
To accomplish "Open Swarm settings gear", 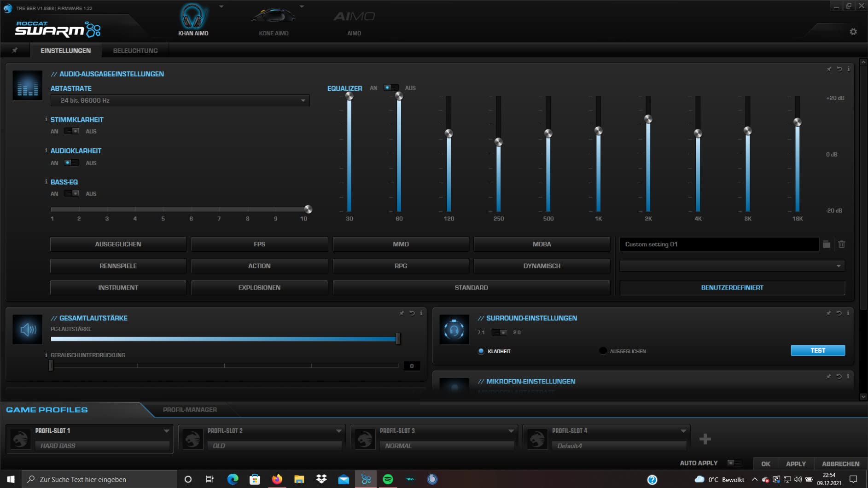I will click(x=853, y=32).
